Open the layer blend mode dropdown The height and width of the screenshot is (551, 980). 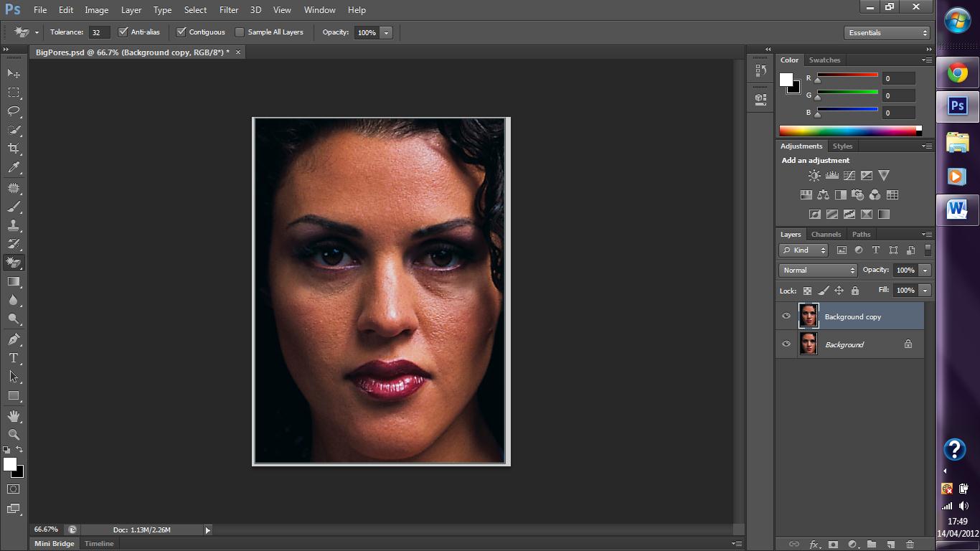tap(818, 270)
